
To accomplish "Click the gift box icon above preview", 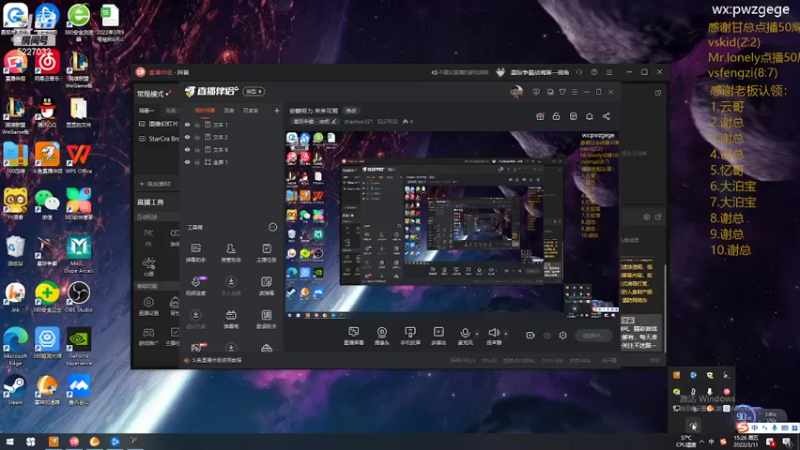I will 540,116.
